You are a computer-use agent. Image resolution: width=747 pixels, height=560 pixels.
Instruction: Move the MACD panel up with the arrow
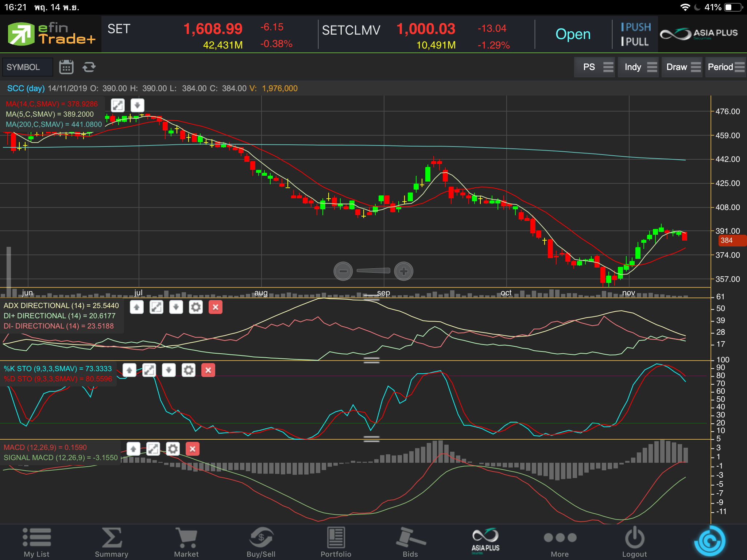(133, 449)
